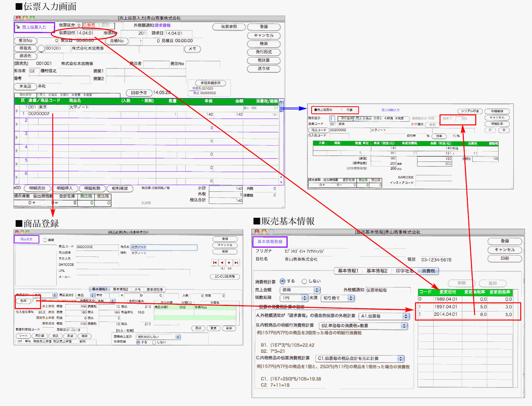Open the 消費税区分 外税 dropdown
Viewport: 532px width, 406px height.
click(x=106, y=301)
